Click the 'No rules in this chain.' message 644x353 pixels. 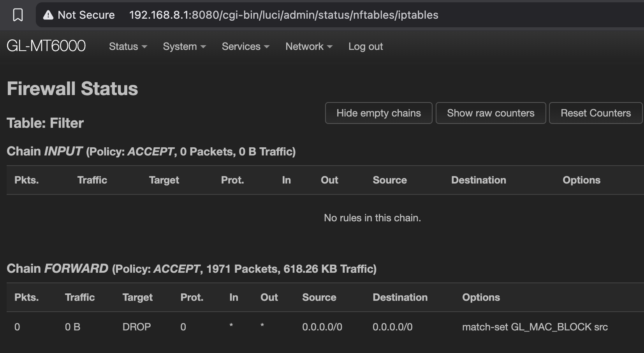pyautogui.click(x=372, y=218)
